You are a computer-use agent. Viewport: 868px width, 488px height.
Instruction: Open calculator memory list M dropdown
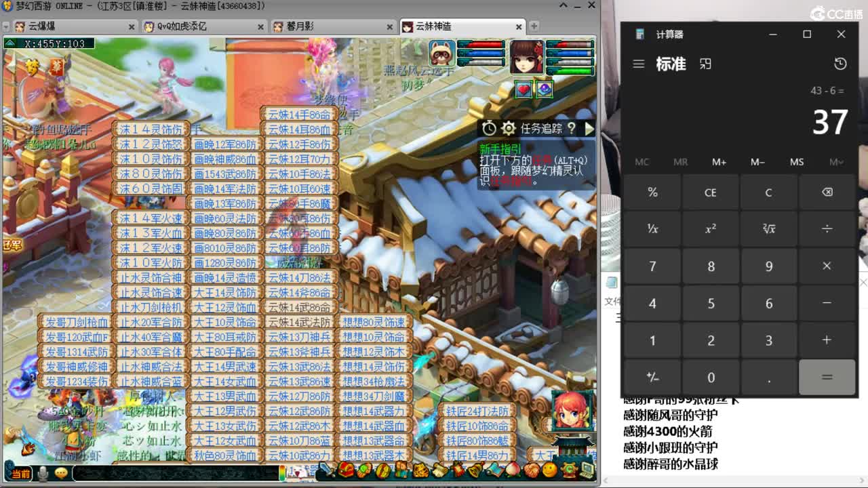836,162
